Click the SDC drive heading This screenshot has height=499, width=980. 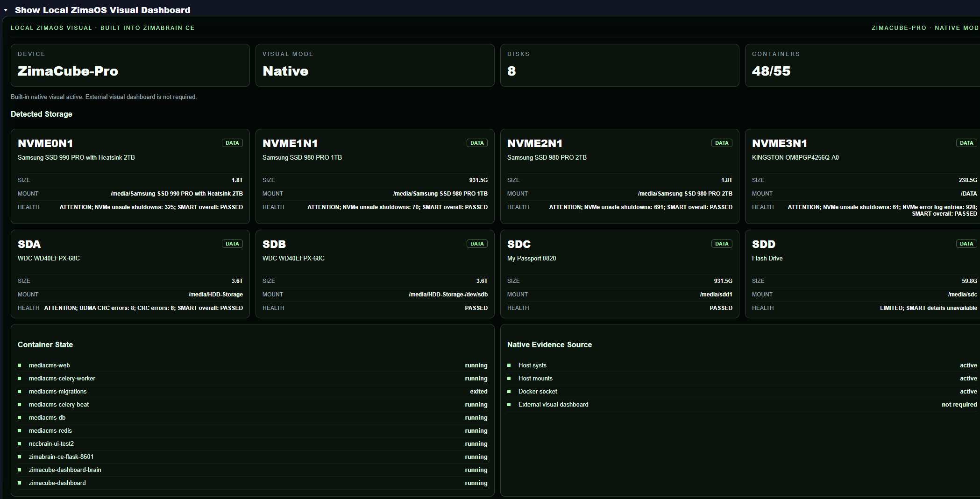click(519, 244)
